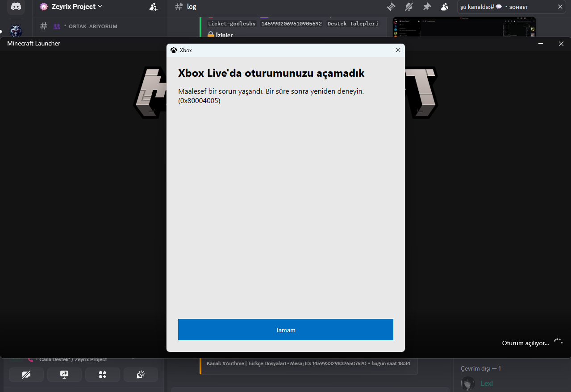Click the Çevrim dışı — 1 member group header
The image size is (571, 392).
pyautogui.click(x=481, y=368)
